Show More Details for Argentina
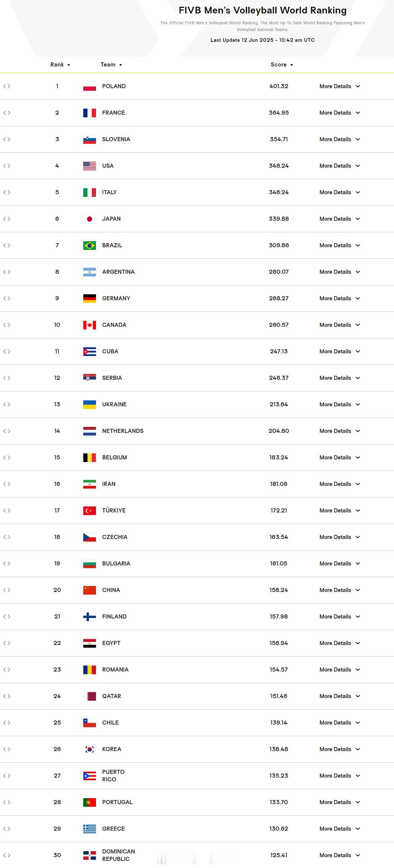 coord(339,272)
